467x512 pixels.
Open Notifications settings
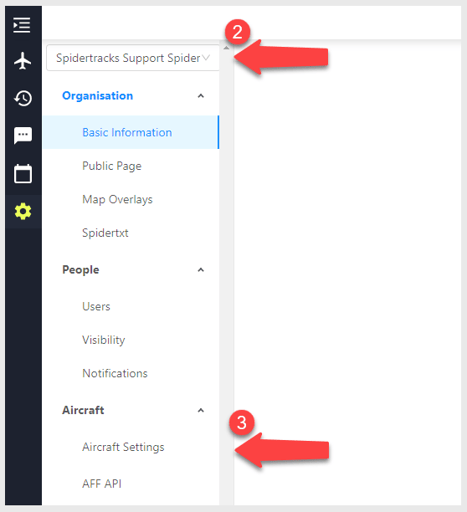[131, 373]
